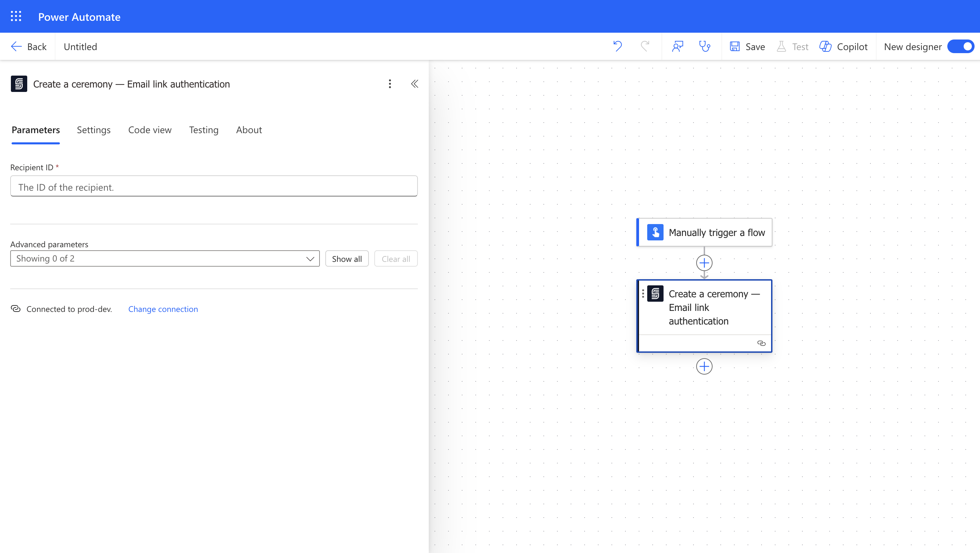Switch to the Code view tab

tap(150, 130)
